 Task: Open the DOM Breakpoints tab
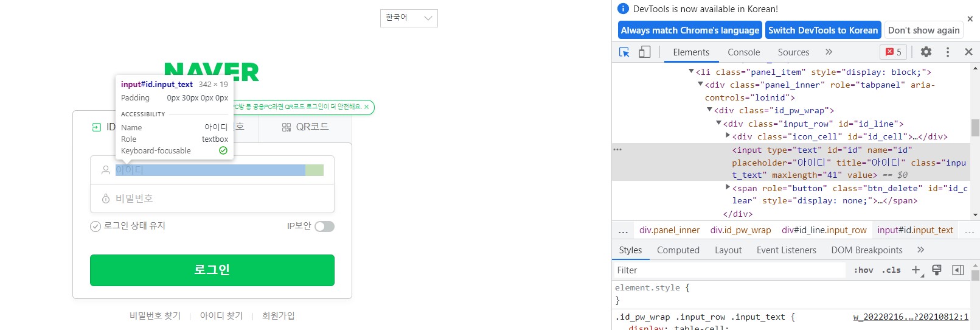(x=866, y=250)
